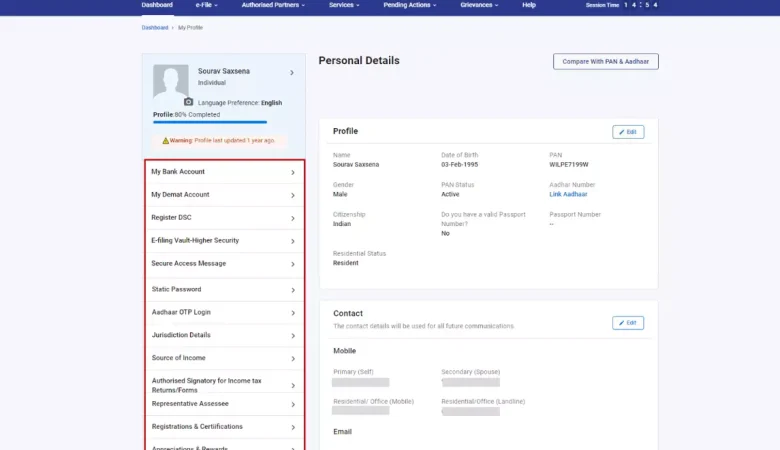Go to the Help menu item

point(529,5)
